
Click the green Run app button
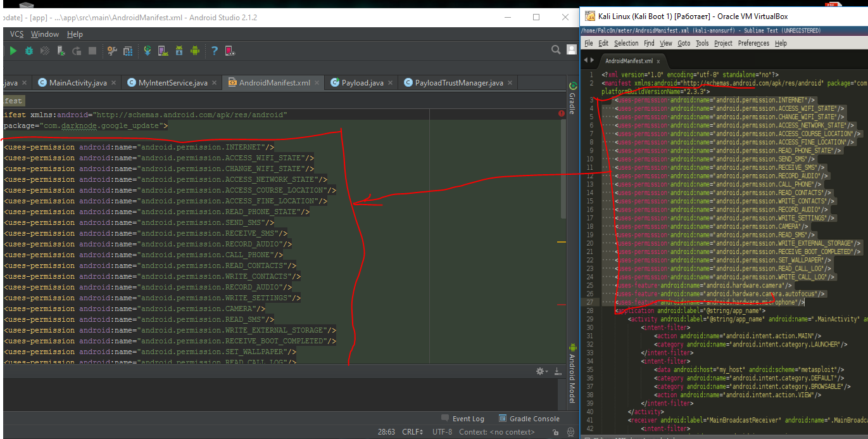[13, 51]
